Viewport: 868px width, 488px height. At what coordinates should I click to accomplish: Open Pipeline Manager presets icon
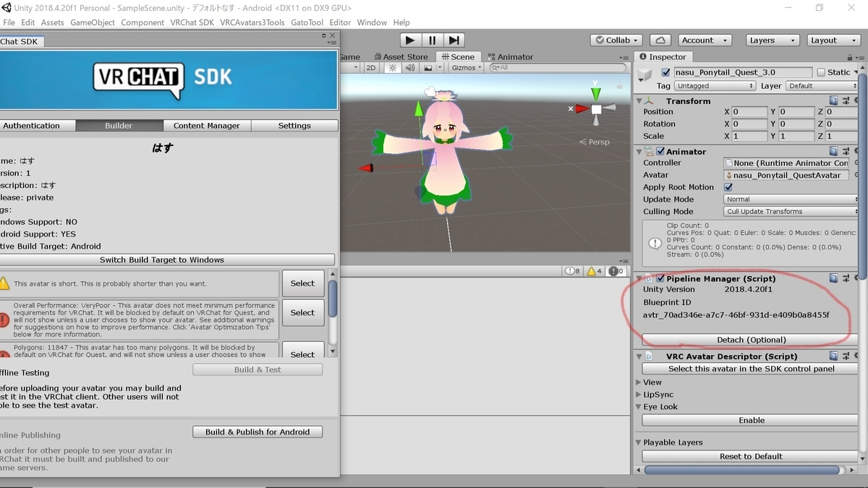846,278
